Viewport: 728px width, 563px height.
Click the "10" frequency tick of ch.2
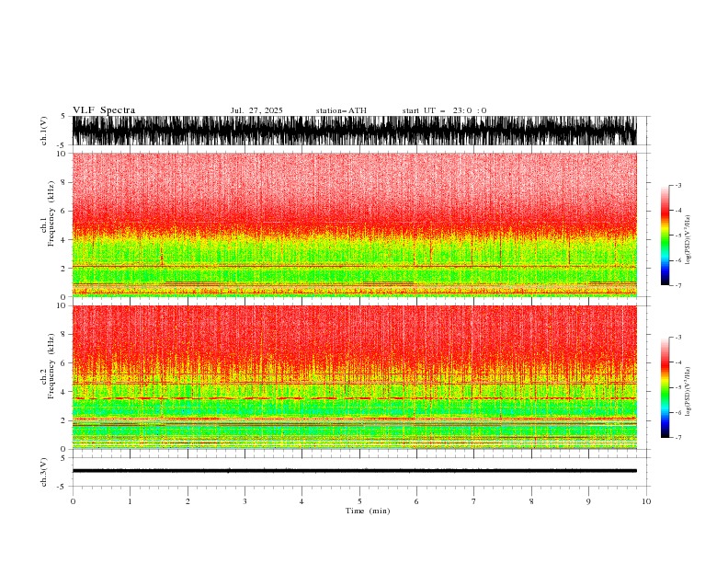(x=62, y=305)
